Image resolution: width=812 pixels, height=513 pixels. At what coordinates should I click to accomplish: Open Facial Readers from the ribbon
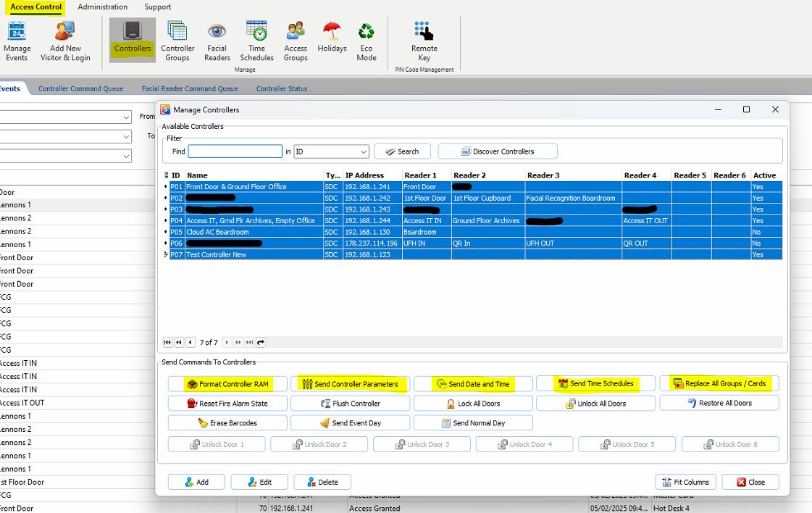coord(217,41)
